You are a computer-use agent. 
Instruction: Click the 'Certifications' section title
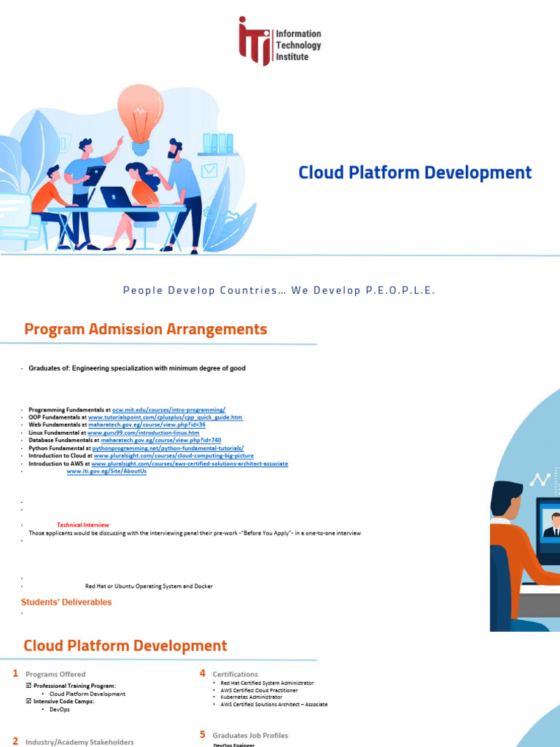[x=236, y=674]
